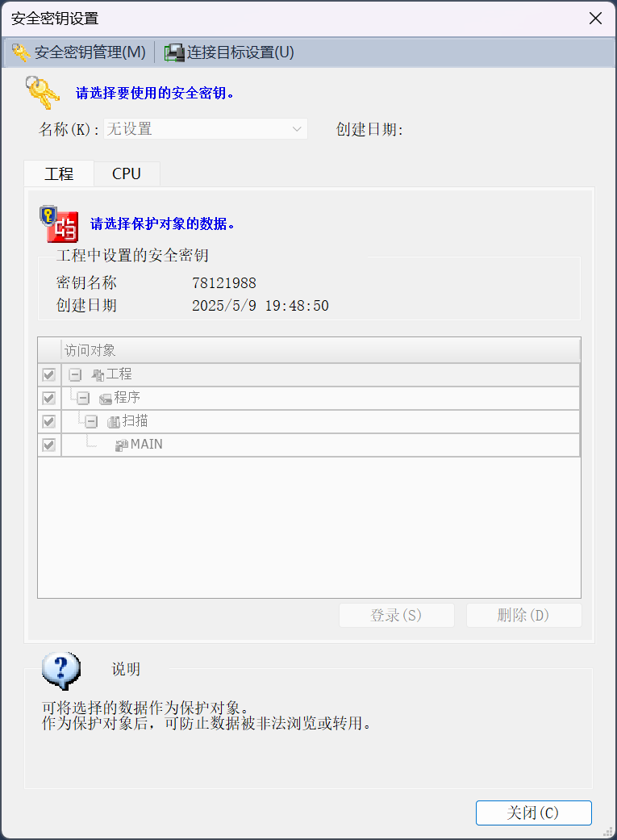Click the blue question mark help icon
Image resolution: width=617 pixels, height=840 pixels.
click(61, 671)
